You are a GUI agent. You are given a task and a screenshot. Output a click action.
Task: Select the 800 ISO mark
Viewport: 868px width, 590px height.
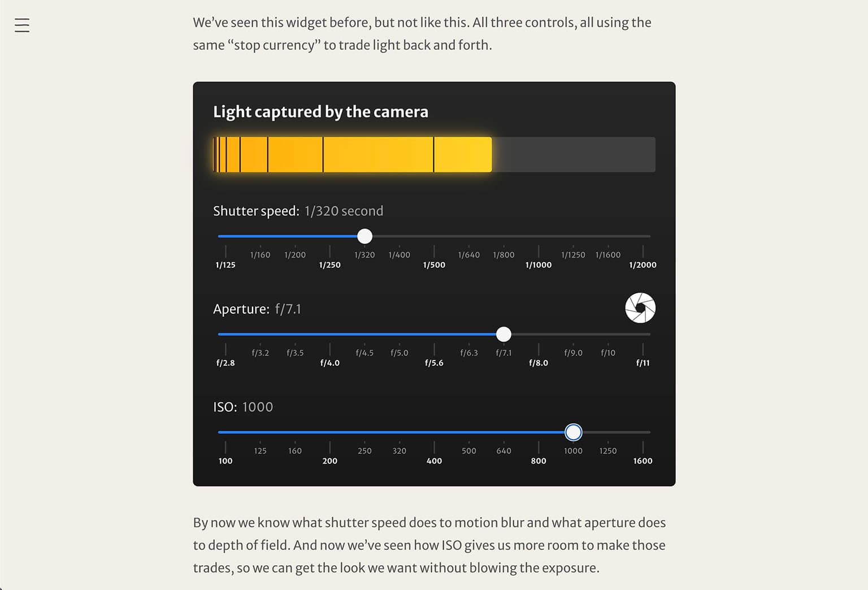coord(539,461)
